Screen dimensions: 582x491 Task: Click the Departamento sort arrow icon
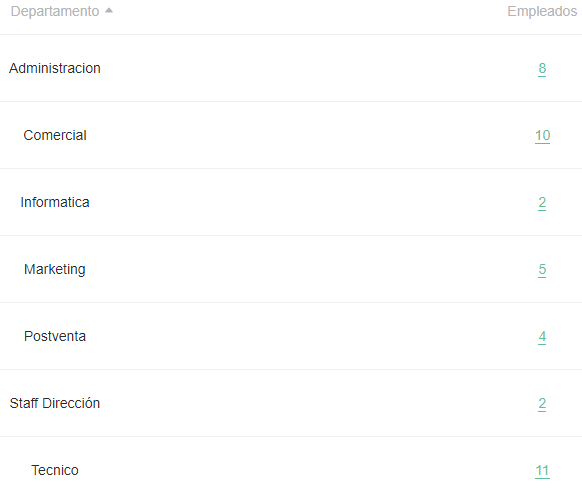(109, 11)
